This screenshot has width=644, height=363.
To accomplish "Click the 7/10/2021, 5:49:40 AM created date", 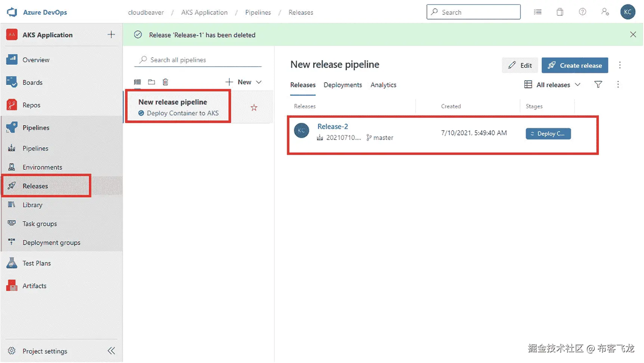I will coord(474,133).
